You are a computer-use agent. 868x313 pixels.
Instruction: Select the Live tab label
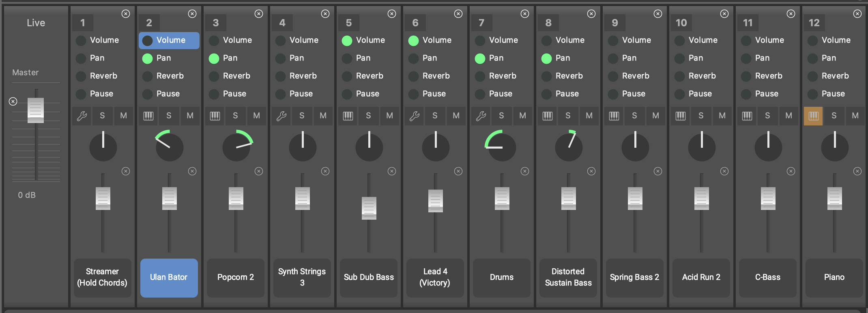(x=36, y=23)
